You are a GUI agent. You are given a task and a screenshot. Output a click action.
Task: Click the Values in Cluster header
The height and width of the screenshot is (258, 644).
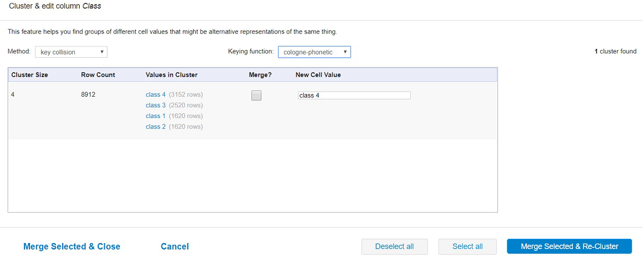[x=171, y=75]
